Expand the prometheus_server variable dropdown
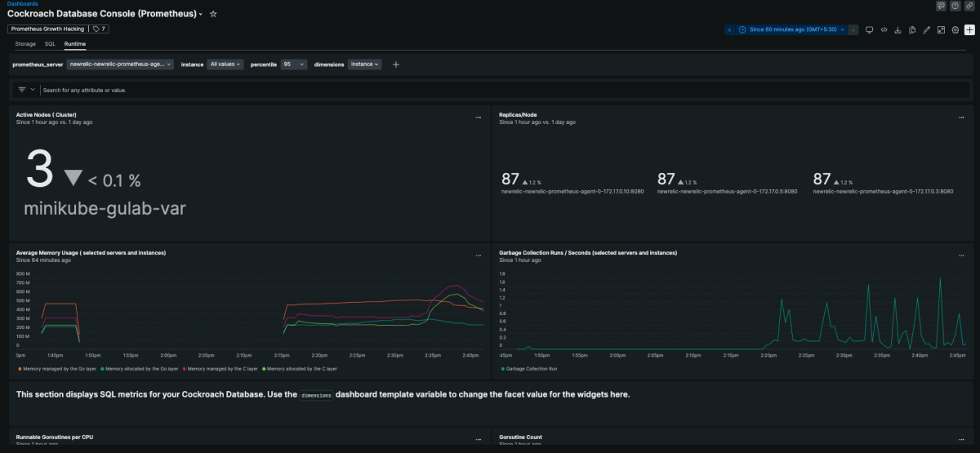Screen dimensions: 980x453 point(121,64)
